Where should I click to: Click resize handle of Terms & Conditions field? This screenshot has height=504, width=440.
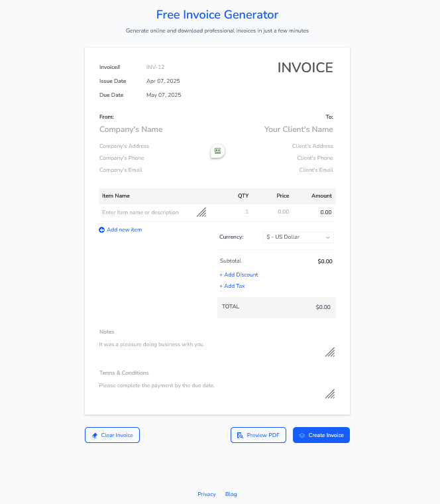[x=330, y=394]
